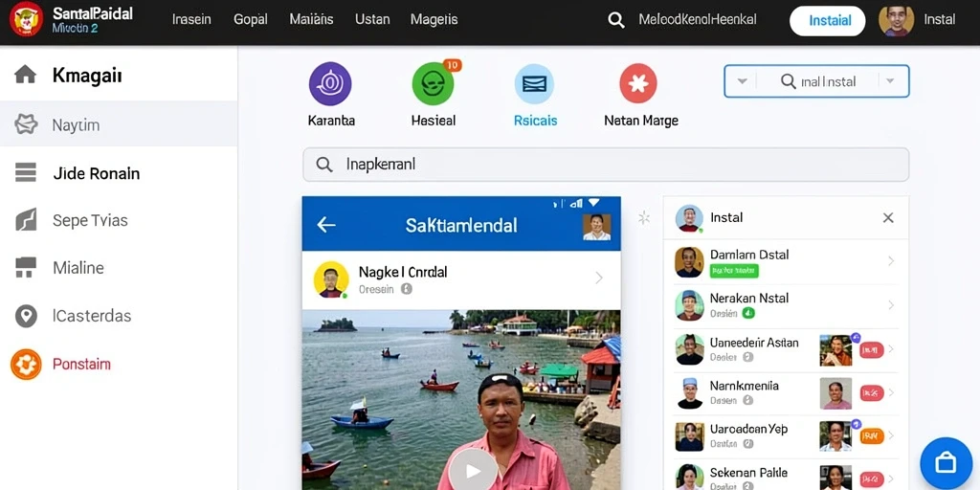The width and height of the screenshot is (980, 490).
Task: Click the Kmagaii sidebar label
Action: tap(87, 76)
